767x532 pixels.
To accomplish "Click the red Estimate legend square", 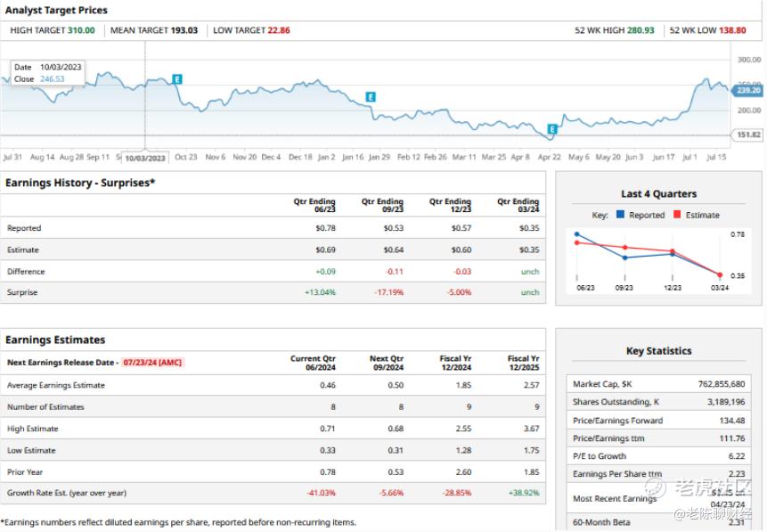I will (x=677, y=215).
